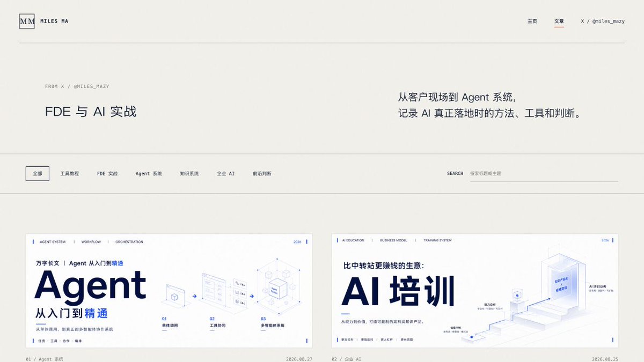Viewport: 644px width, 362px height.
Task: Filter by 企业 AI category
Action: click(225, 174)
